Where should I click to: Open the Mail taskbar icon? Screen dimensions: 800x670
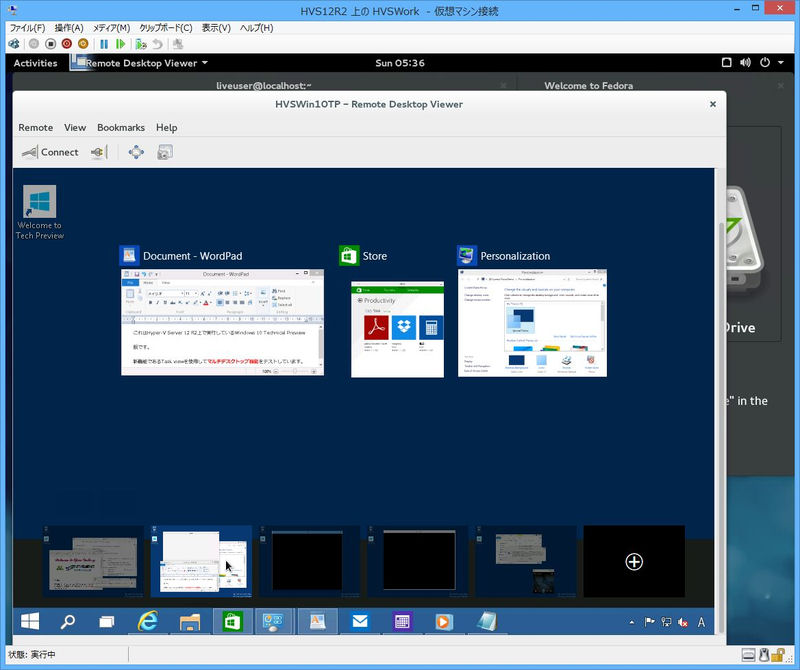tap(360, 622)
